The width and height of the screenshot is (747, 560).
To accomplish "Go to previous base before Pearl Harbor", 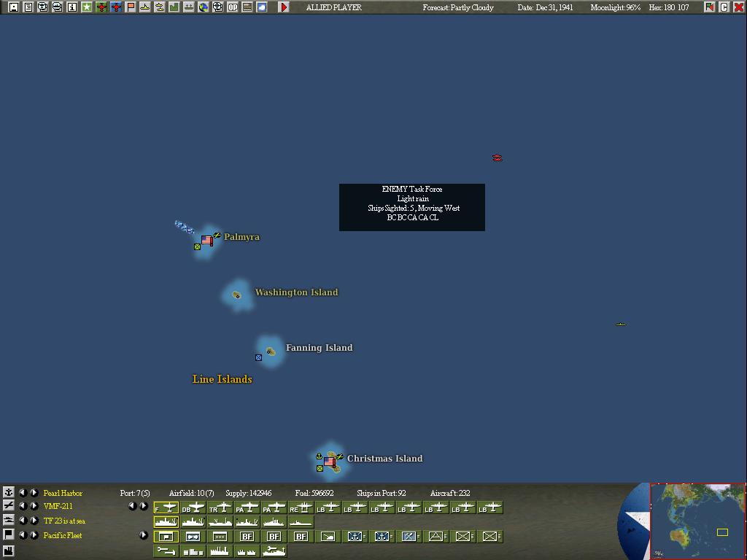I will 23,492.
